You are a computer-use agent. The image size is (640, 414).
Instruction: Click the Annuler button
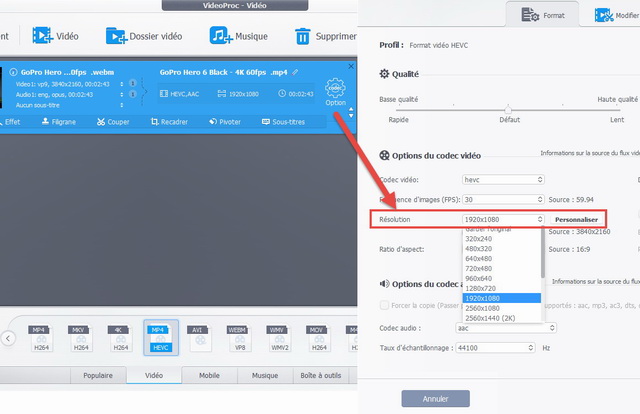coord(436,398)
